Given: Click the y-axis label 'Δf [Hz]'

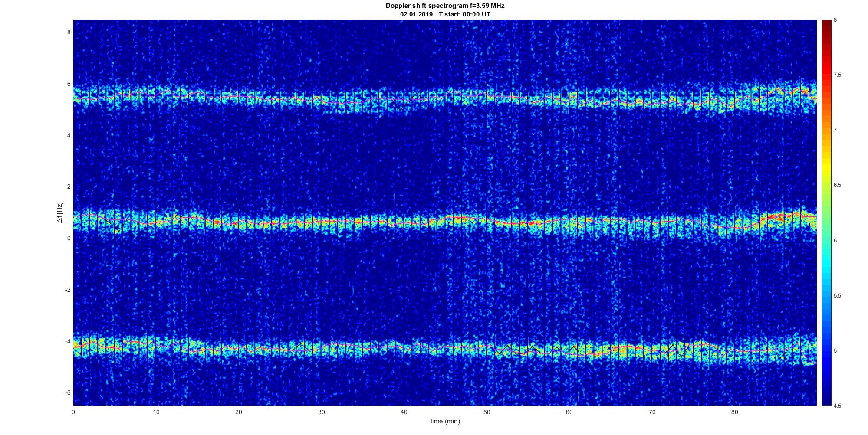Looking at the screenshot, I should tap(59, 213).
